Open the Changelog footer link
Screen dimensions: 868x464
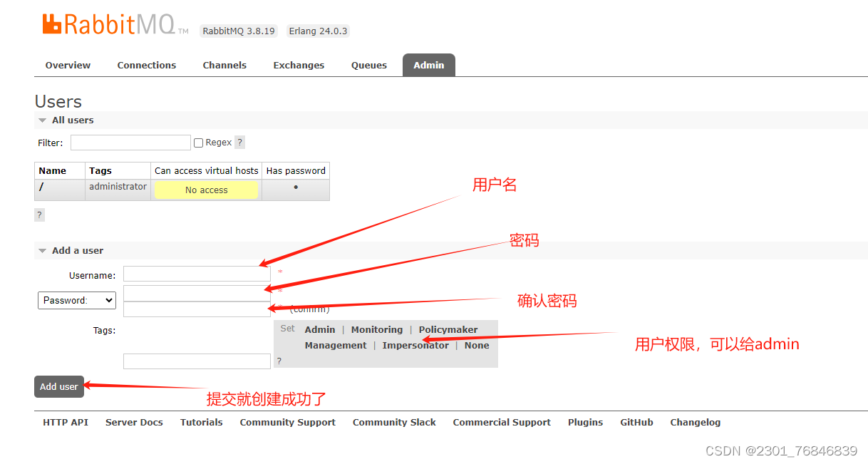pyautogui.click(x=695, y=422)
